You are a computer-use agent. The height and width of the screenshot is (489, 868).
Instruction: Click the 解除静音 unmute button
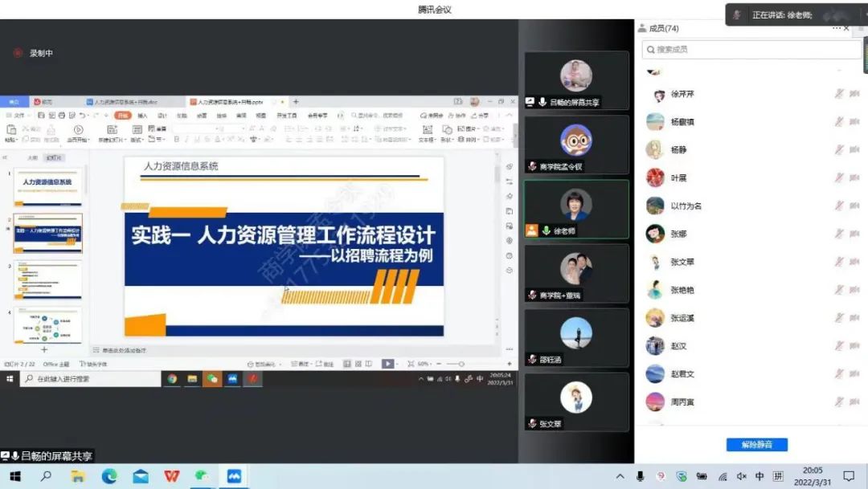tap(756, 445)
